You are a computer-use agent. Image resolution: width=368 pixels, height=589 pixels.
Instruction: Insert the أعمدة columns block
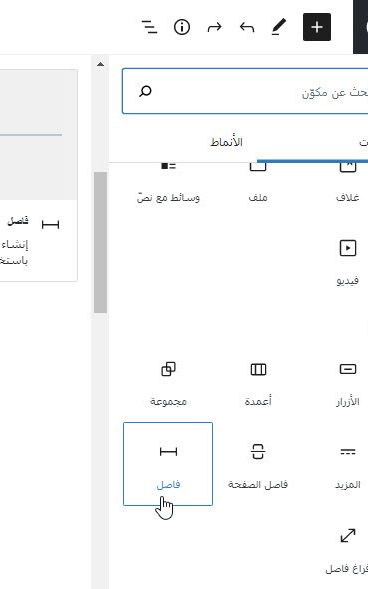click(x=258, y=381)
